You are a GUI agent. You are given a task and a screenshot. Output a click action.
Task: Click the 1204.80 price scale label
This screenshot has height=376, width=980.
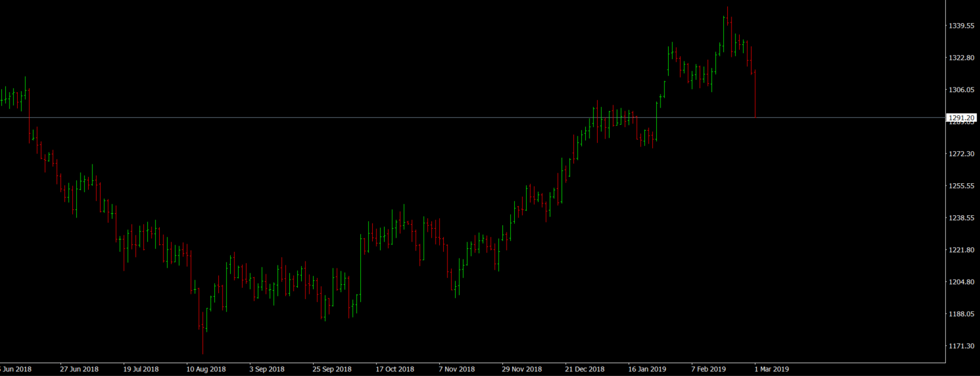[961, 282]
